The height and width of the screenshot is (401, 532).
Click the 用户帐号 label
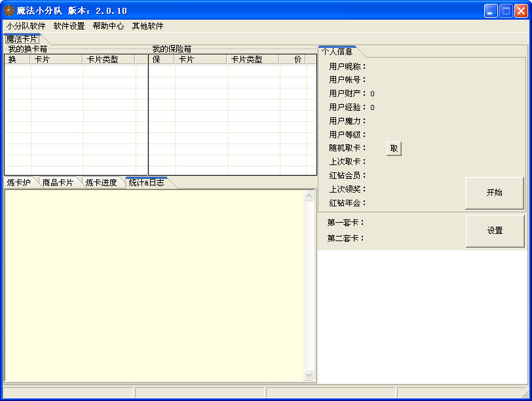(x=347, y=80)
